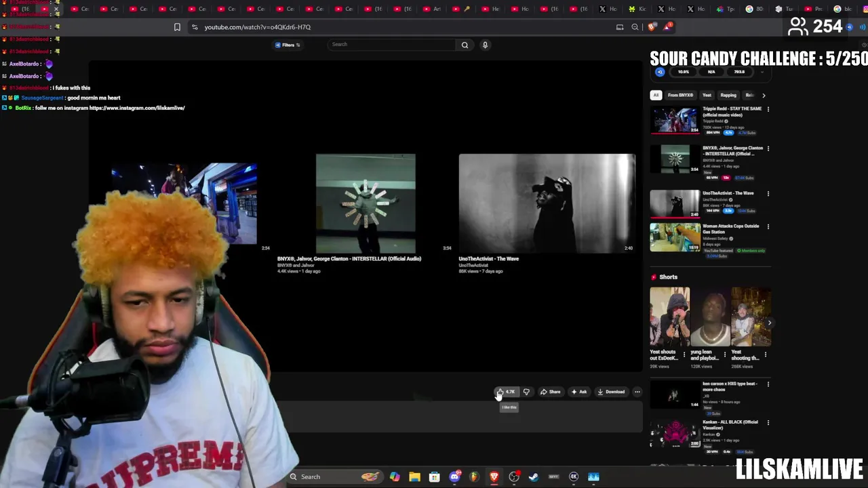
Task: Open Trippie Redd STAY THE SAME sidebar thumbnail
Action: (x=674, y=119)
